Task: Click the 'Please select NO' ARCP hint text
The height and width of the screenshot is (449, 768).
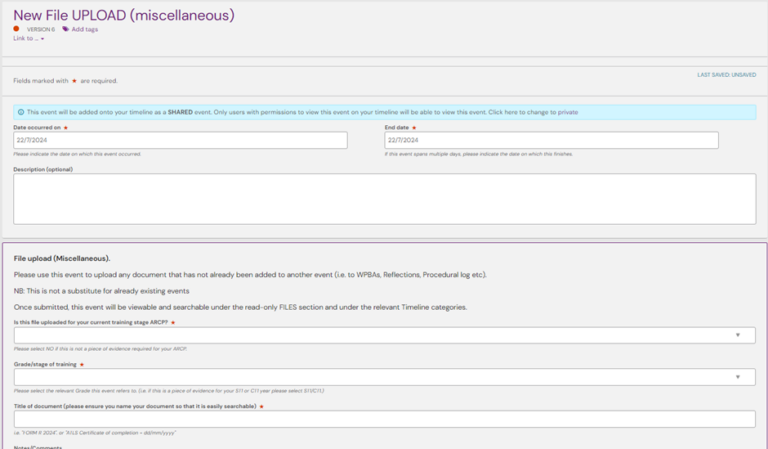Action: coord(100,349)
